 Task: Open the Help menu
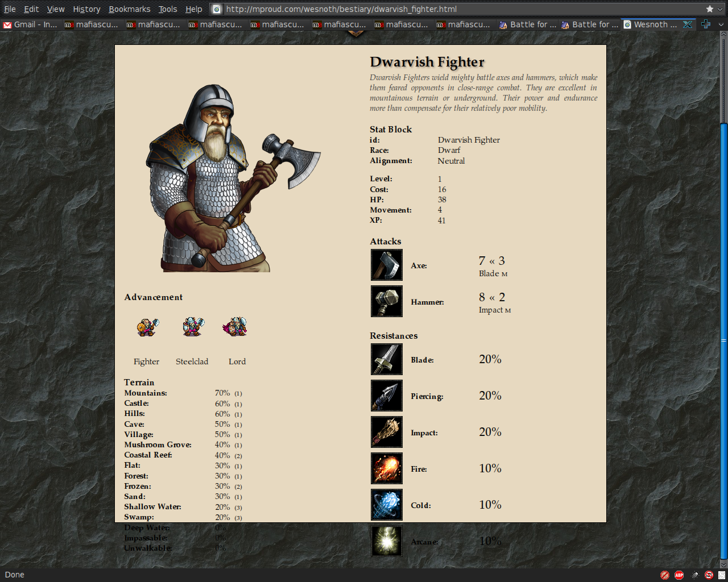194,9
